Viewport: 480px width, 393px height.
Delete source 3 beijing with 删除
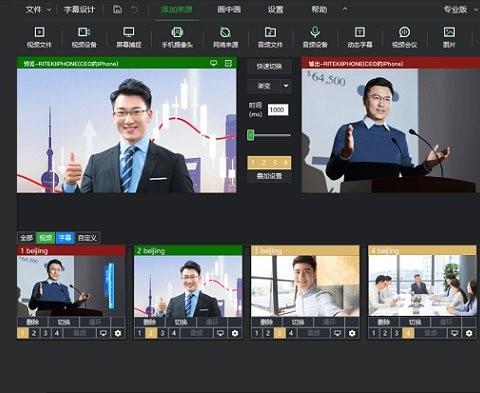click(267, 322)
